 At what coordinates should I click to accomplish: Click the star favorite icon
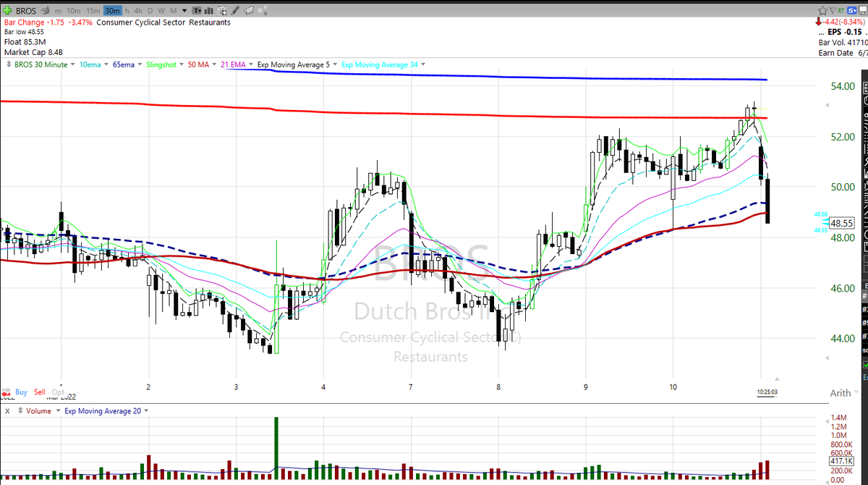[822, 10]
